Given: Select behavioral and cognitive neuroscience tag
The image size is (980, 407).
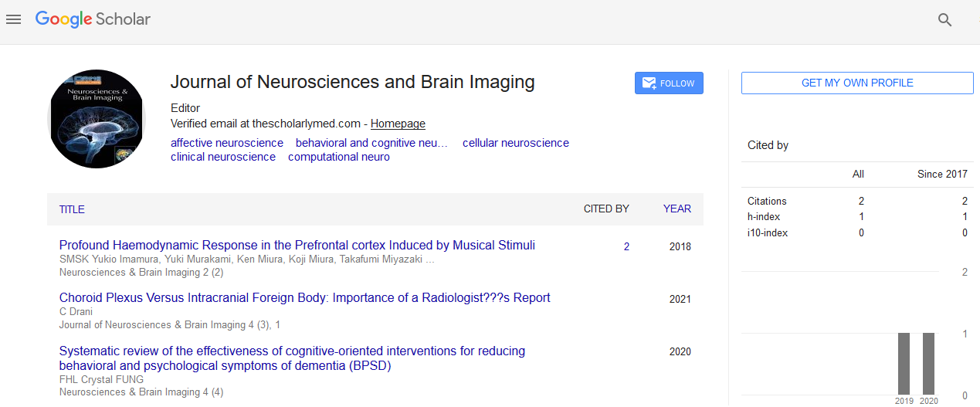Looking at the screenshot, I should pos(371,143).
